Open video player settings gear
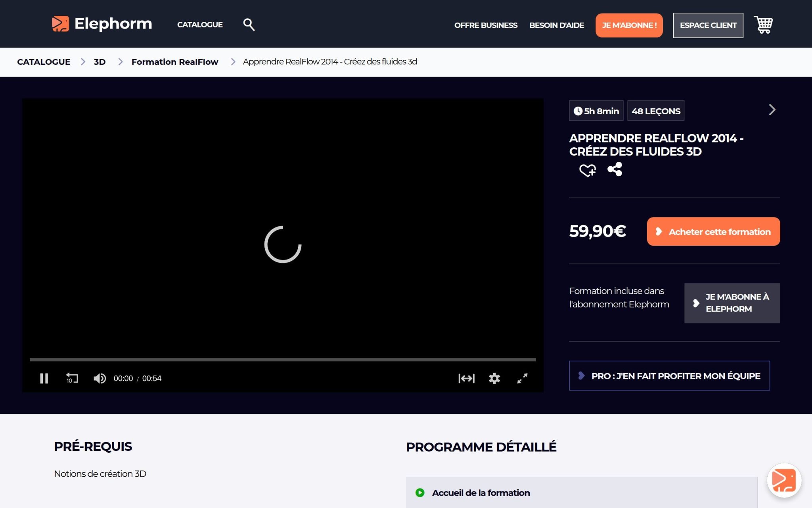812x508 pixels. 494,378
